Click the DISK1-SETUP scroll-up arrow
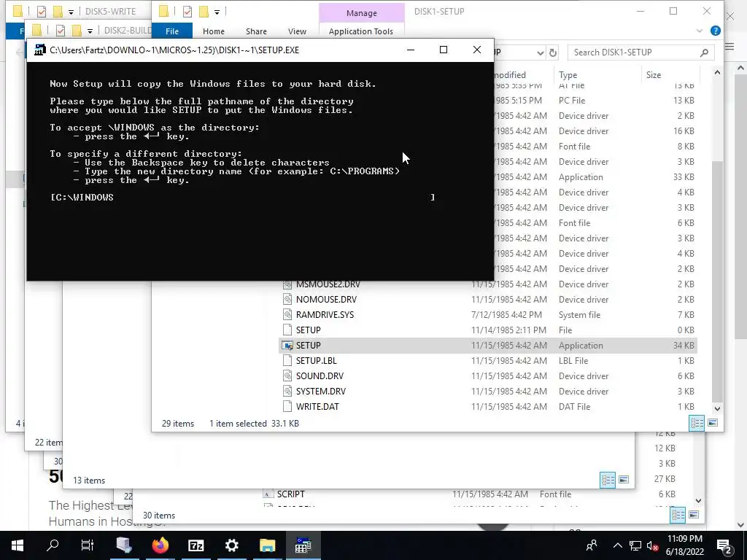 (x=717, y=72)
